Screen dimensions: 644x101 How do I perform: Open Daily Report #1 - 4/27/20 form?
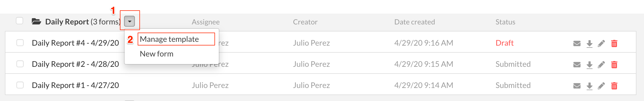click(75, 85)
